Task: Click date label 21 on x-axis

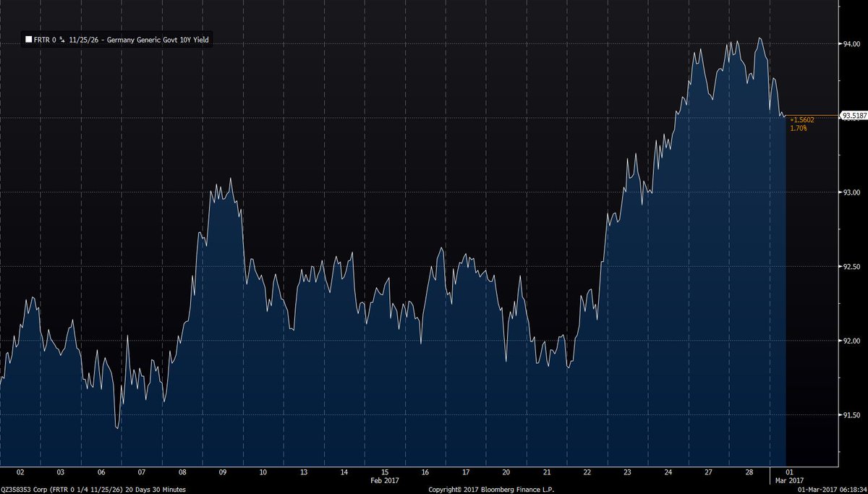Action: 547,472
